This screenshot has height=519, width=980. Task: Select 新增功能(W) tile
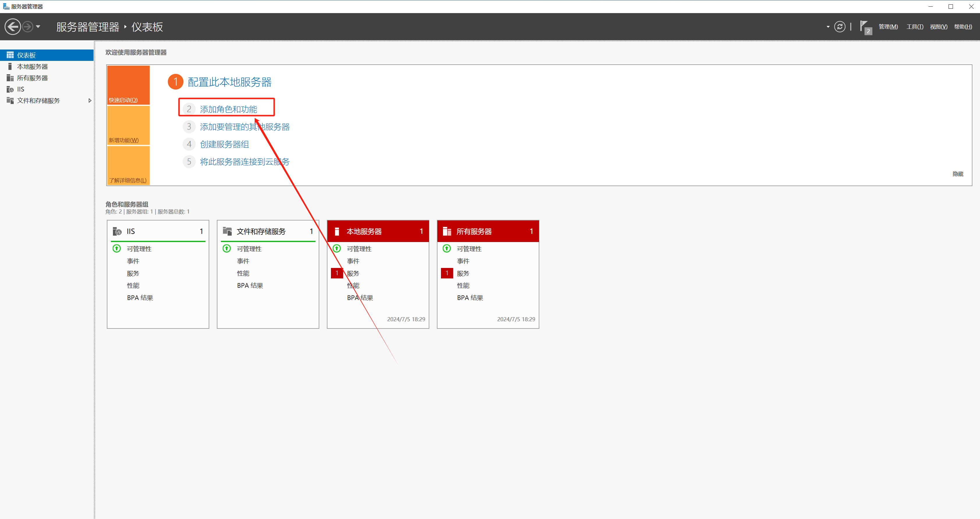[128, 125]
